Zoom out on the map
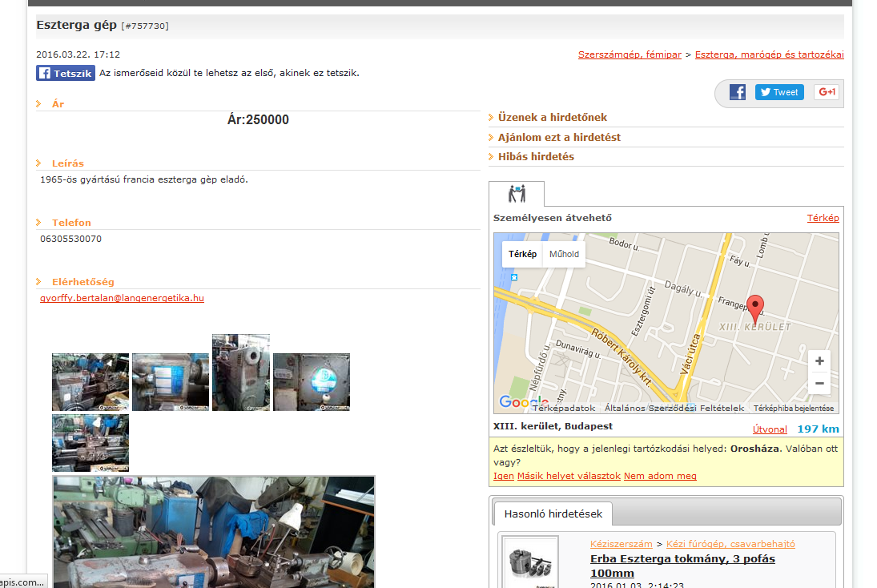This screenshot has width=877, height=588. point(819,383)
